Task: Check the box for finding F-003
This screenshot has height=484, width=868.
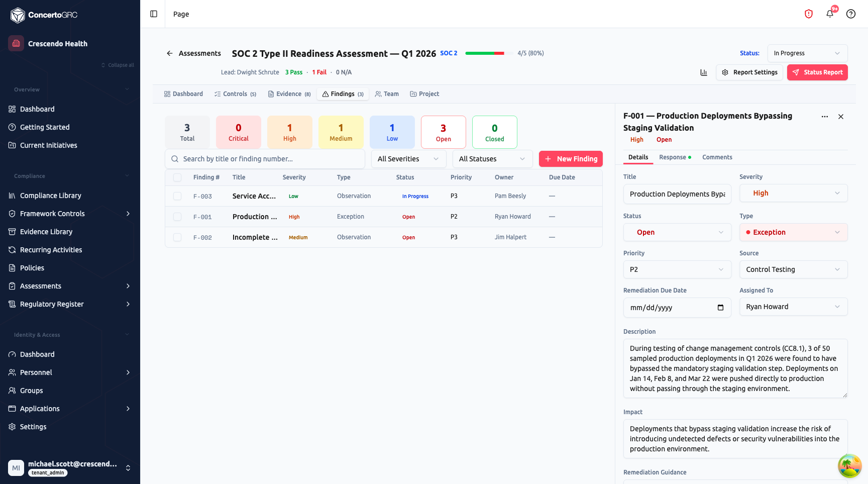Action: 177,196
